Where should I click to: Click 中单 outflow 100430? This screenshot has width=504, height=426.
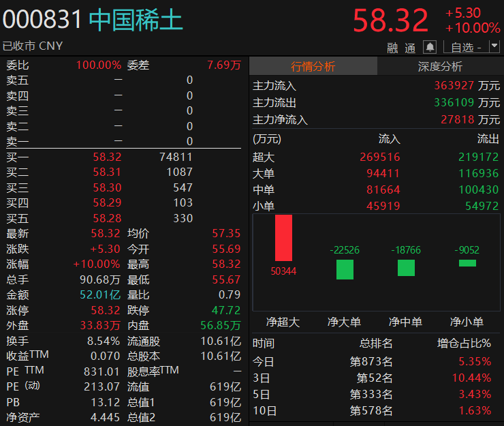point(479,189)
